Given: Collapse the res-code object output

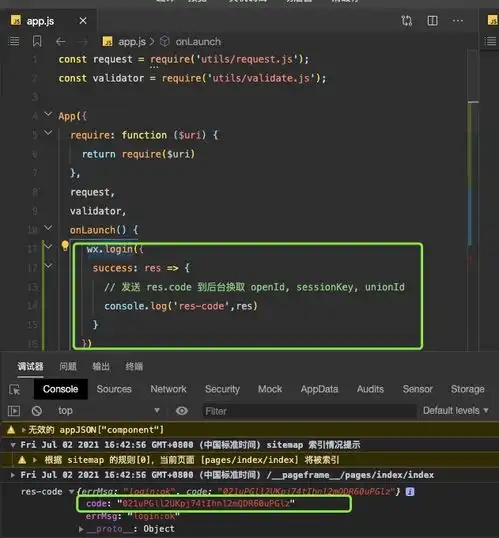Looking at the screenshot, I should 71,492.
